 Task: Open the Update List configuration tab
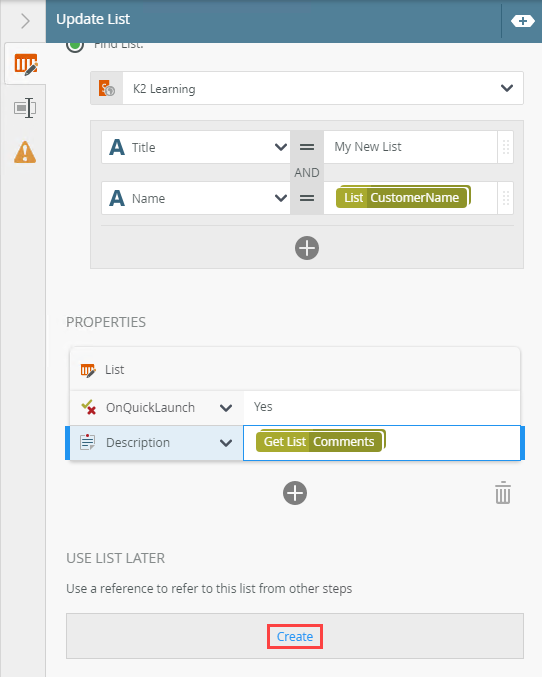[25, 64]
